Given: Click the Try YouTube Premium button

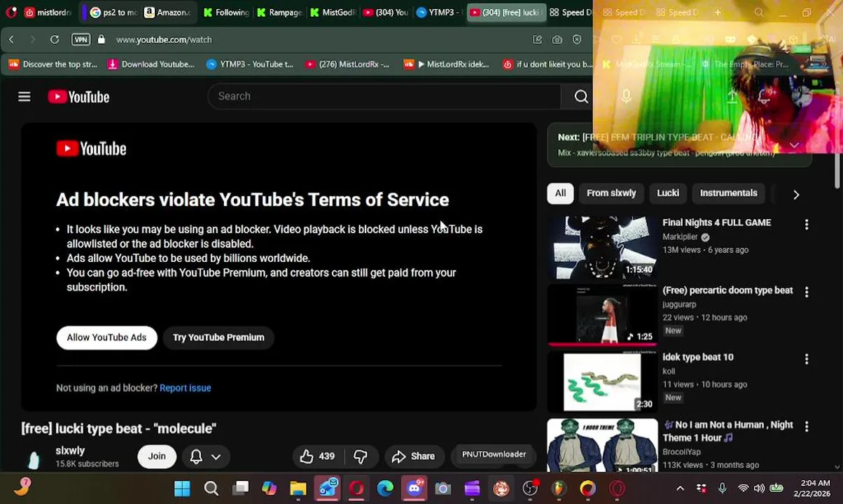Looking at the screenshot, I should [x=218, y=337].
